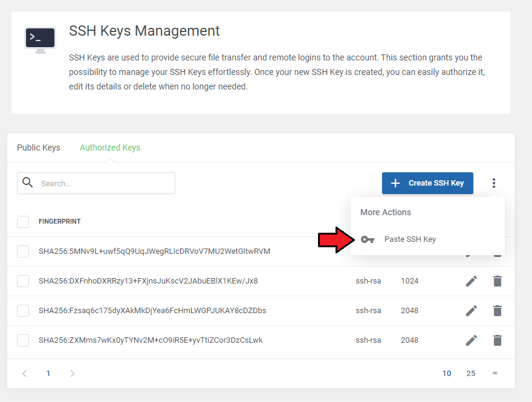The image size is (532, 402).
Task: Show unlimited entries with the infinity option
Action: point(495,373)
